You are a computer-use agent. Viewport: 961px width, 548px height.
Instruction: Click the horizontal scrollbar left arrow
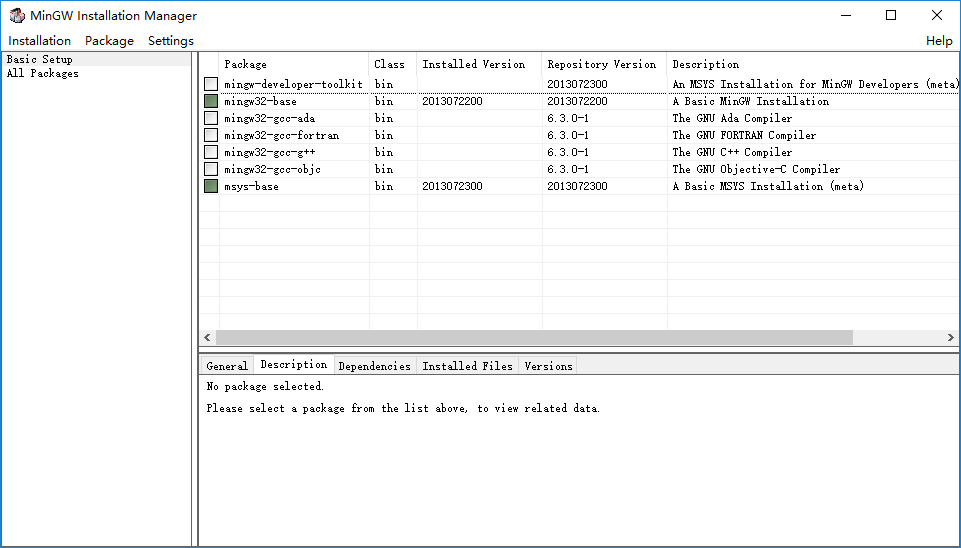pyautogui.click(x=207, y=337)
